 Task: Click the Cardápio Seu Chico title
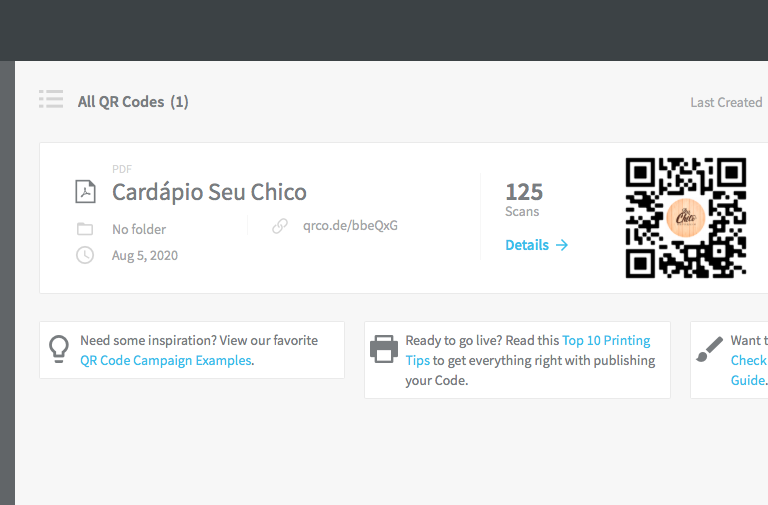tap(209, 192)
